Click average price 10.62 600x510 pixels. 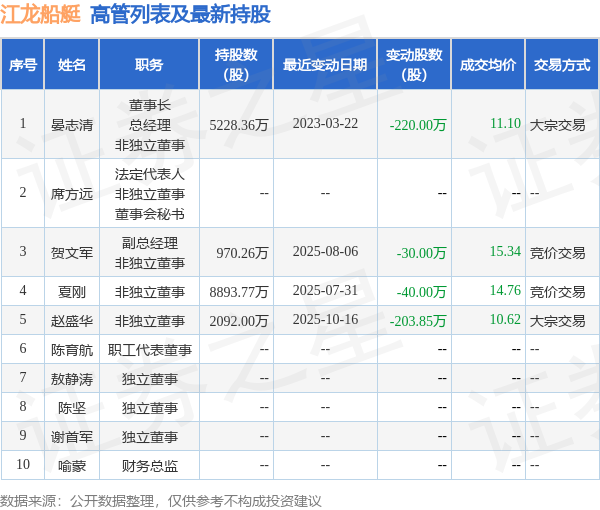coord(505,319)
